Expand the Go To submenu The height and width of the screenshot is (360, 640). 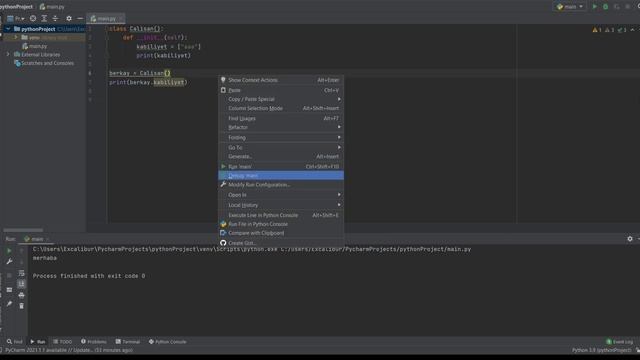pyautogui.click(x=281, y=147)
